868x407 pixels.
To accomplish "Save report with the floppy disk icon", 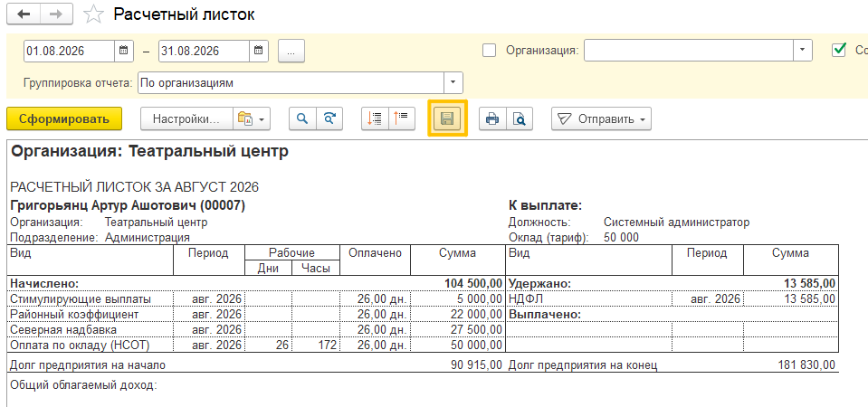I will [447, 118].
